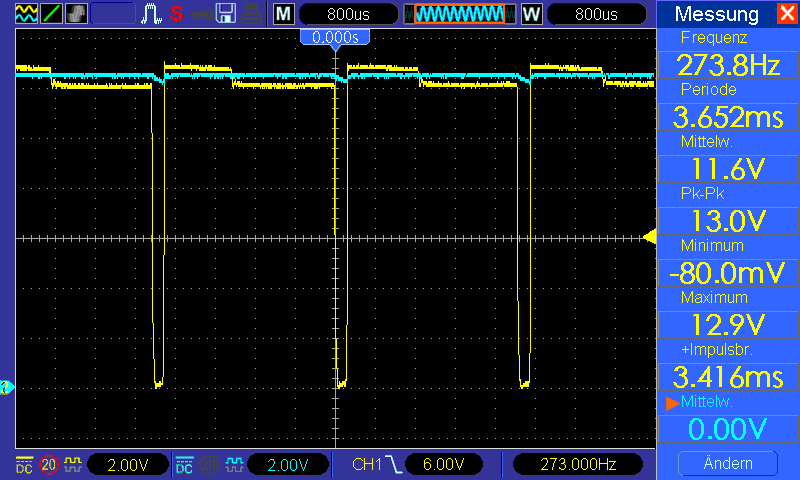Select the Periode 3.652ms measurement
This screenshot has height=480, width=800.
point(729,117)
